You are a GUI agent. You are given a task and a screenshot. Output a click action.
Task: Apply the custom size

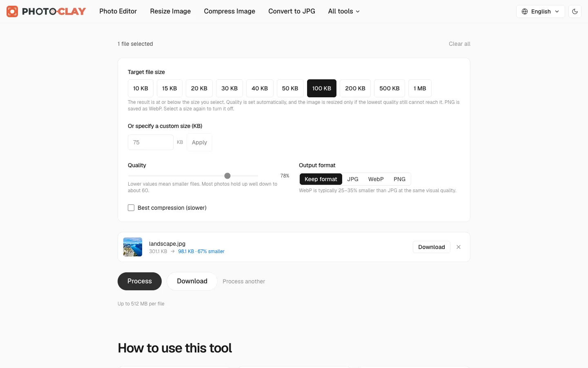199,142
